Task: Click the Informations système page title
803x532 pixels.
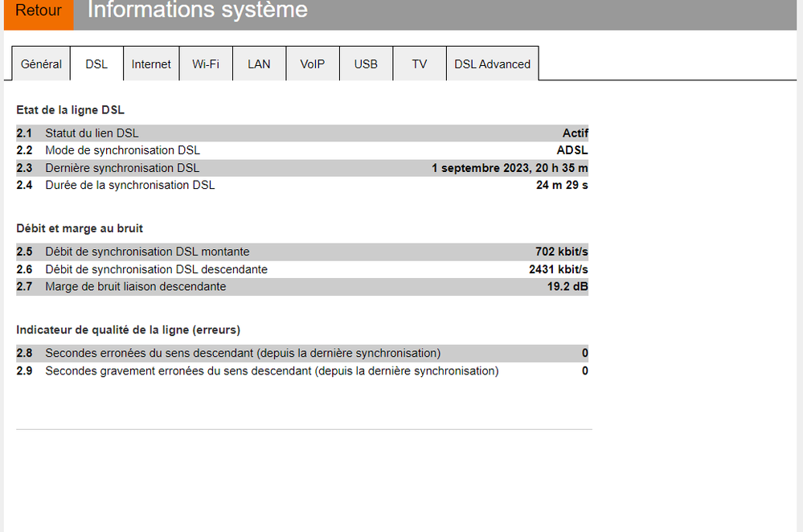Action: 197,11
